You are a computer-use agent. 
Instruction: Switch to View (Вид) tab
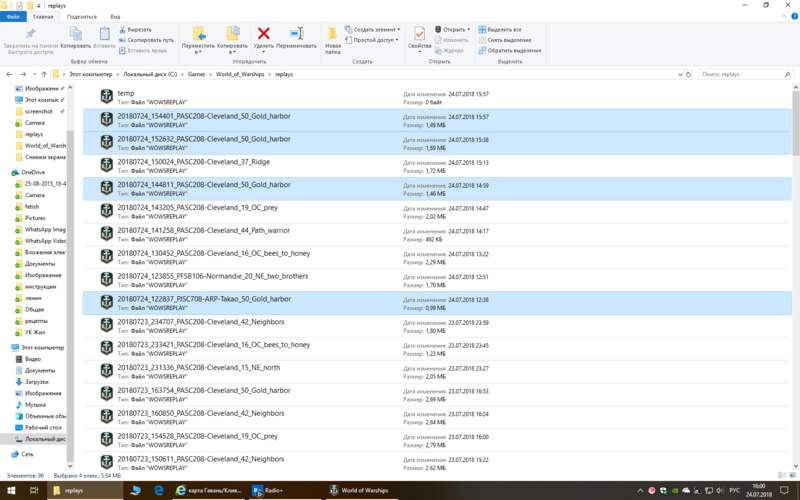click(115, 17)
